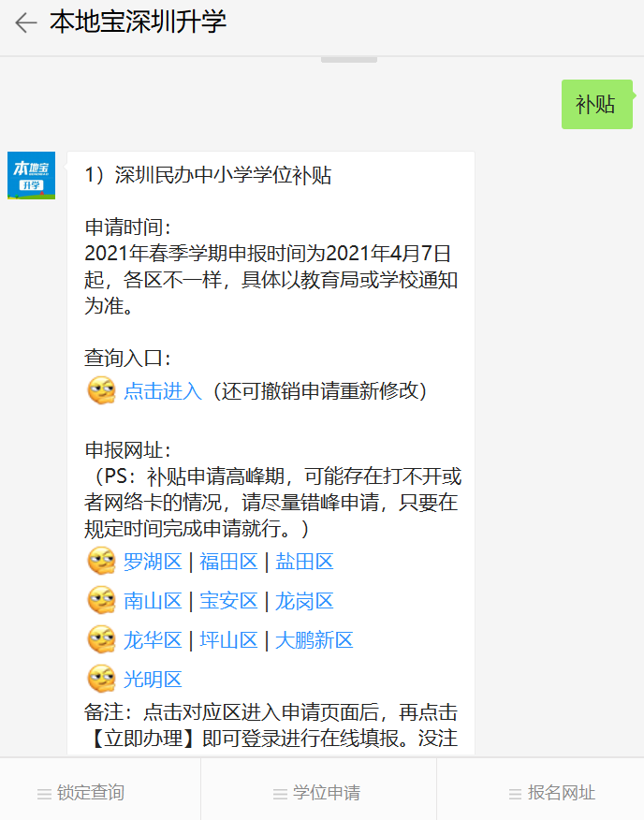Click the line starting 【立即办理】即可登录
Viewport: 644px width, 820px height.
pyautogui.click(x=271, y=739)
